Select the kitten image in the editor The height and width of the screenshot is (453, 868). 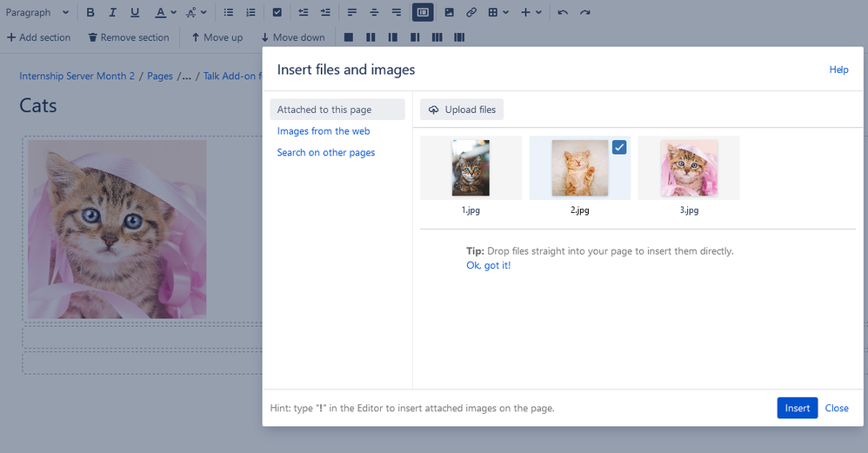(117, 229)
